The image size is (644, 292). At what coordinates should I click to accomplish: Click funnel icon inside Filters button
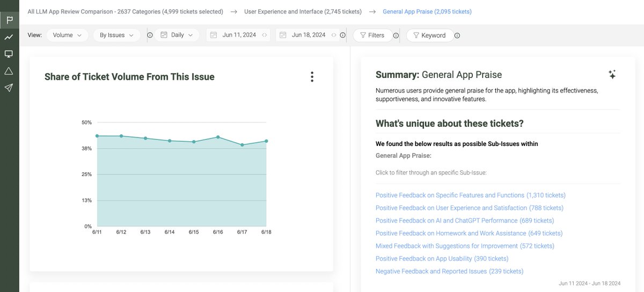[363, 35]
